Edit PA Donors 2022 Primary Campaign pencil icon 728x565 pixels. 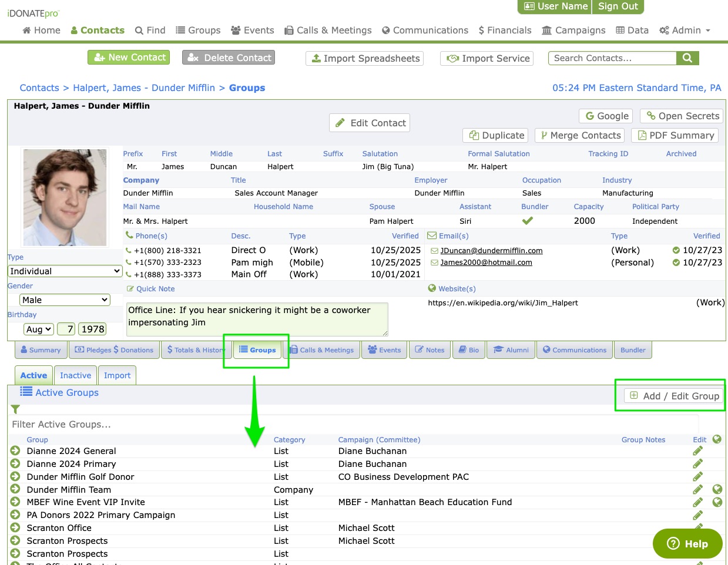coord(698,515)
